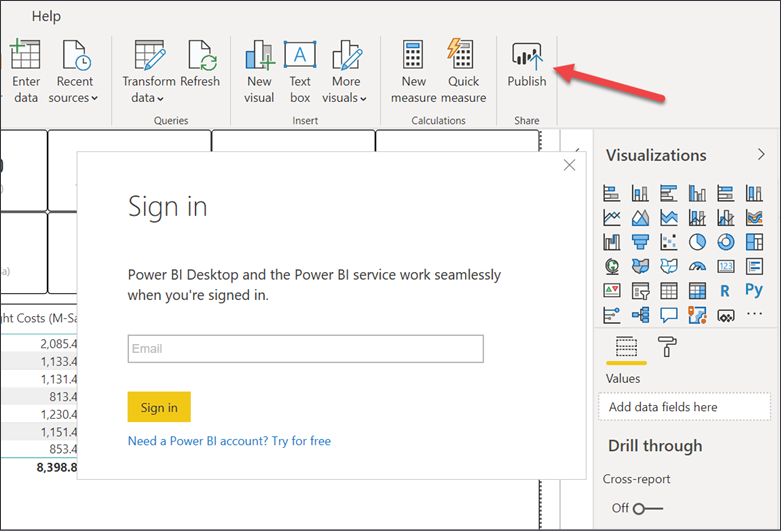Click the yellow Sign in button
The image size is (781, 531).
(x=159, y=407)
